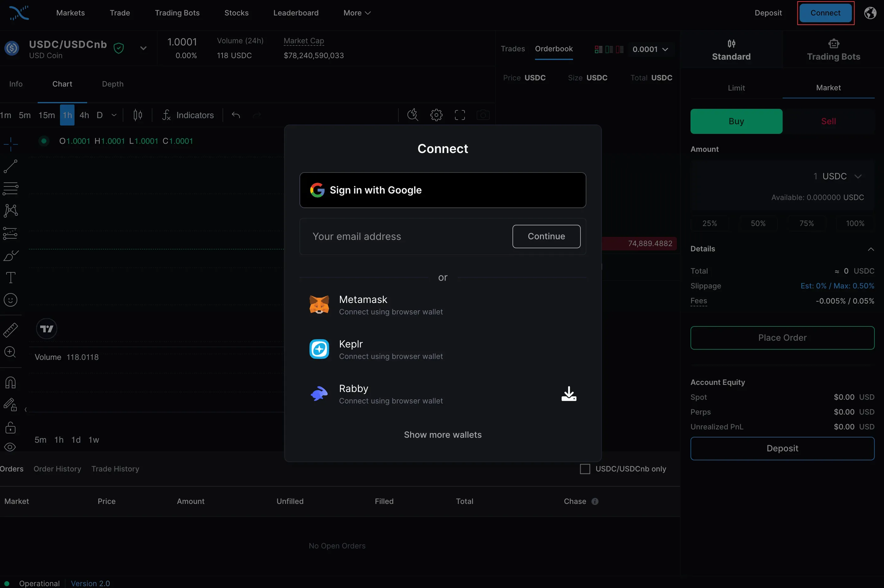Image resolution: width=884 pixels, height=588 pixels.
Task: Expand more timeframe options after D
Action: pos(114,115)
